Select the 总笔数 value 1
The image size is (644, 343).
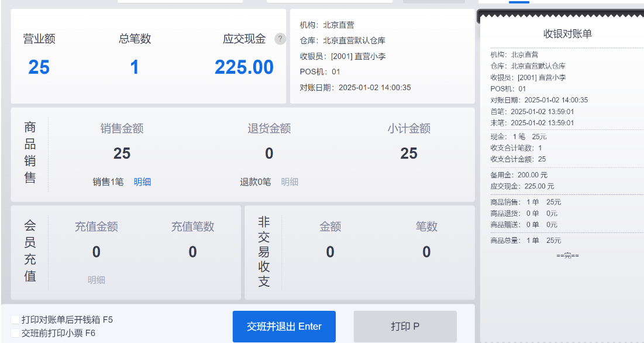tap(135, 67)
